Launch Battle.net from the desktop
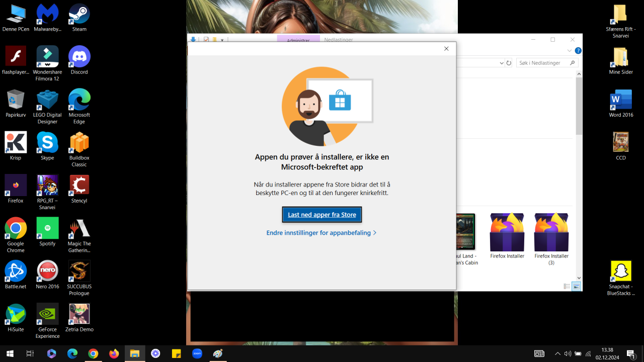The height and width of the screenshot is (362, 644). pos(16,275)
